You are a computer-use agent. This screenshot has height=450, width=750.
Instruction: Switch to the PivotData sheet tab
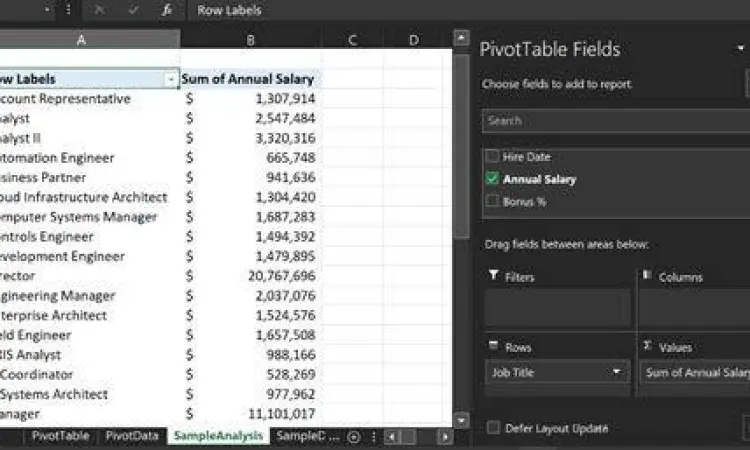[132, 436]
